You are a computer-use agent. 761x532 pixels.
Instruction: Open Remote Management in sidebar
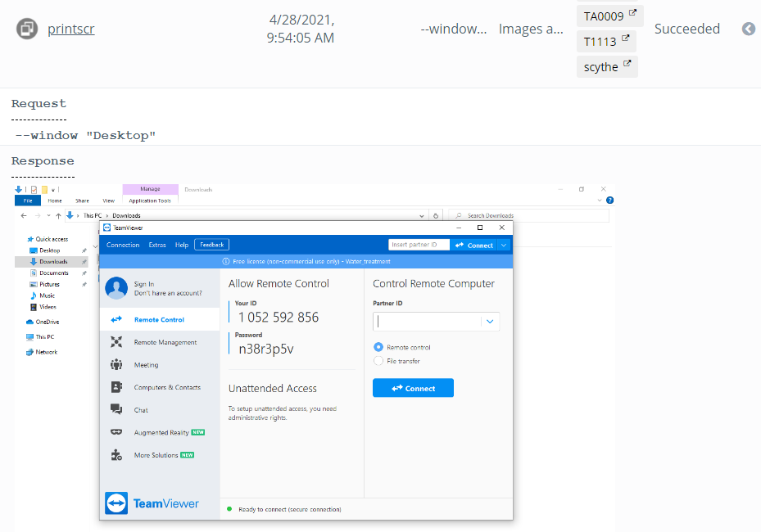coord(160,342)
